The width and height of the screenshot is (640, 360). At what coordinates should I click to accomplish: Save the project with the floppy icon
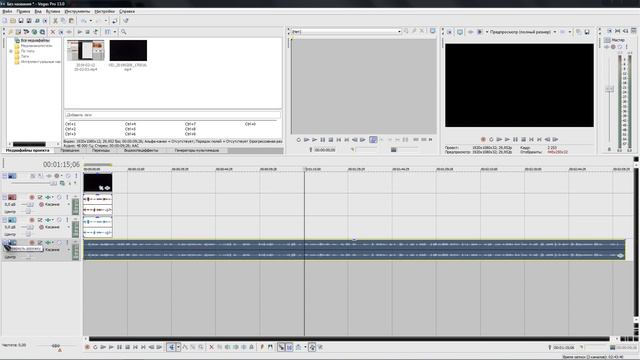[x=21, y=21]
